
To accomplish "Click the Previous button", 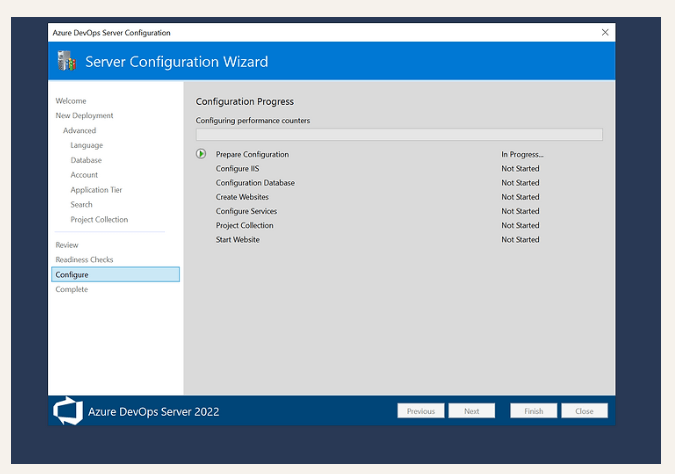I will (421, 411).
